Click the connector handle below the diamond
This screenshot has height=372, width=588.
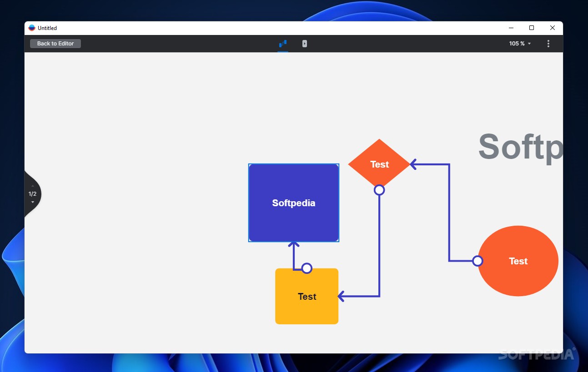coord(379,190)
